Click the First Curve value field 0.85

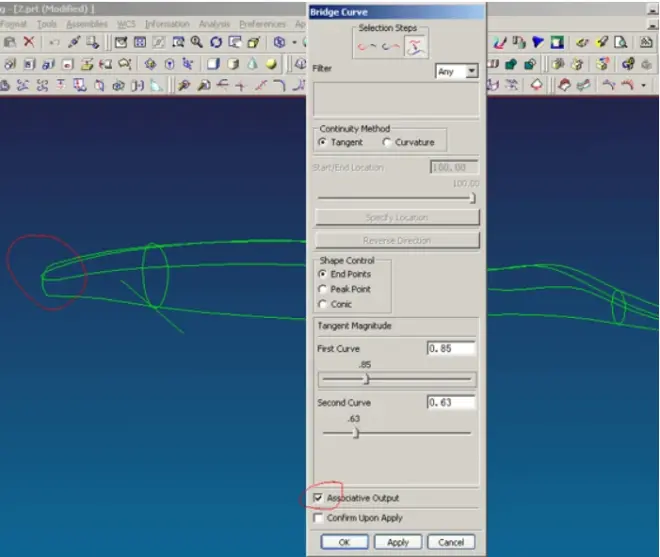(x=451, y=348)
